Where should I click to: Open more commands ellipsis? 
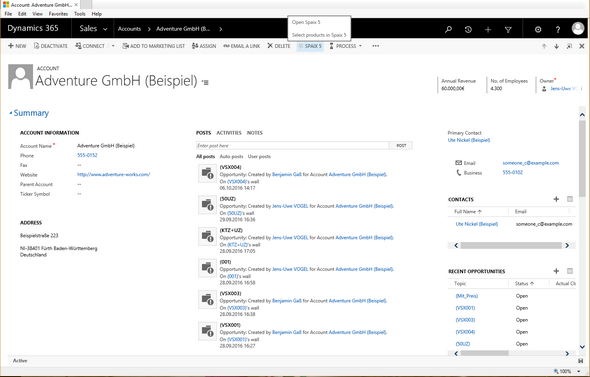376,46
